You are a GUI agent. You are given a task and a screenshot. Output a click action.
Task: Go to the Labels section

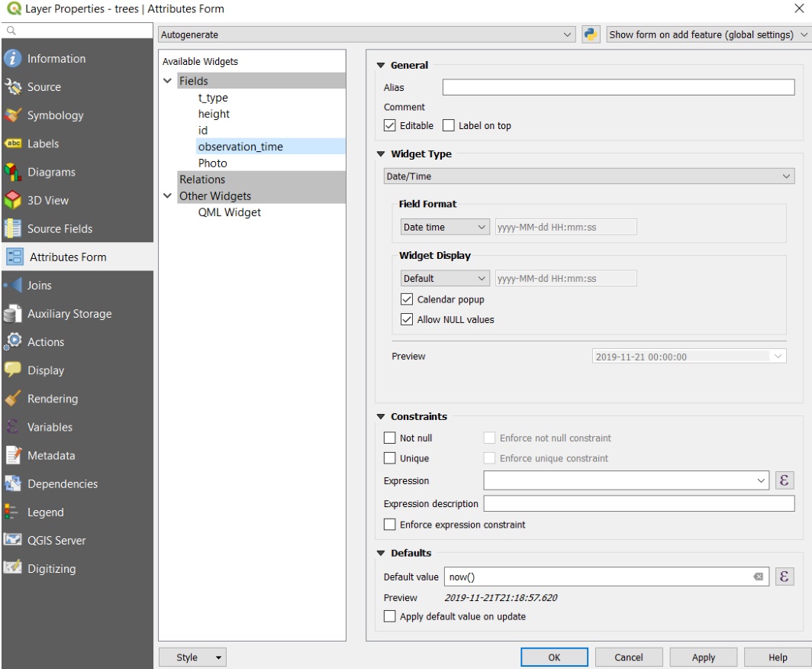pos(43,144)
